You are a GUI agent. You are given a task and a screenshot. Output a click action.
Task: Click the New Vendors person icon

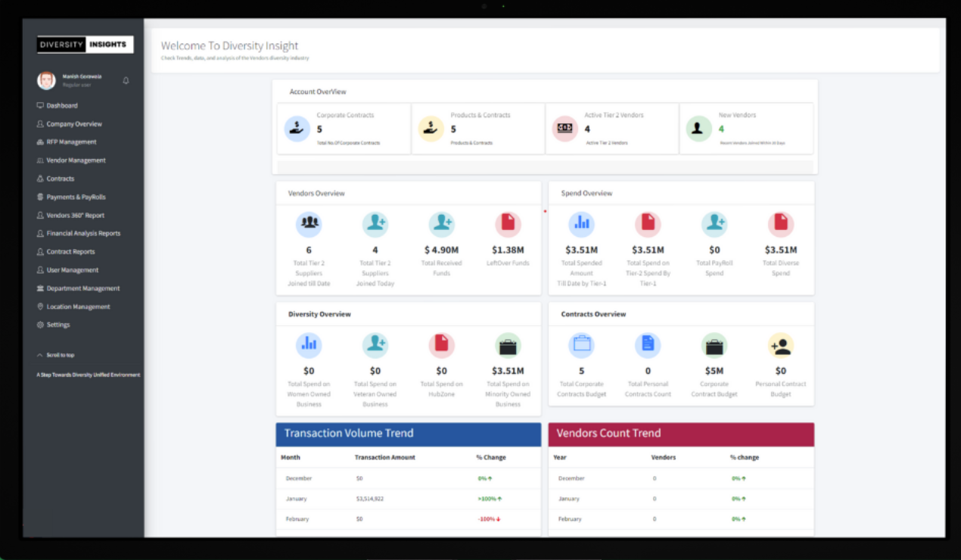pyautogui.click(x=698, y=129)
